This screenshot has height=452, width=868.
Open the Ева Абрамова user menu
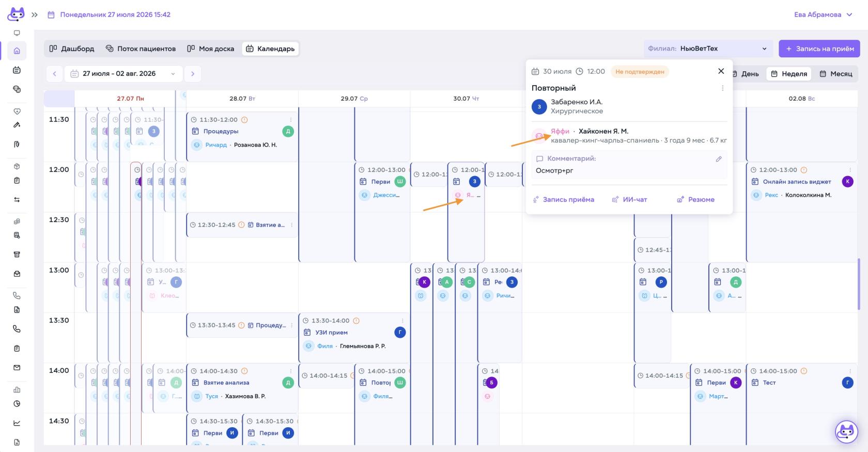(823, 14)
